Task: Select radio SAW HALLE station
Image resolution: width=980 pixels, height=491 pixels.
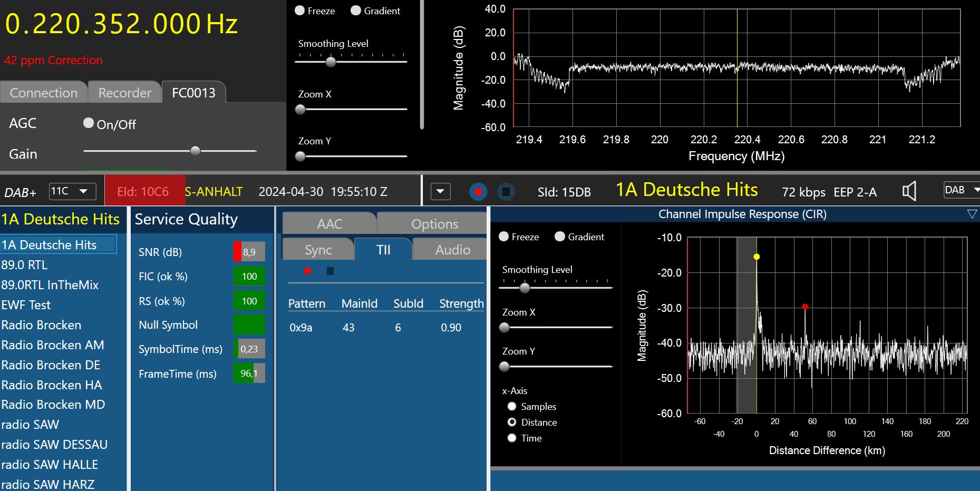Action: [50, 465]
